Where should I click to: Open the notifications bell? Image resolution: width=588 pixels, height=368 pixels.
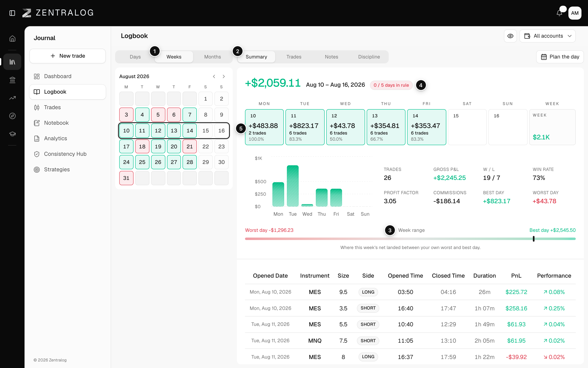[x=559, y=13]
